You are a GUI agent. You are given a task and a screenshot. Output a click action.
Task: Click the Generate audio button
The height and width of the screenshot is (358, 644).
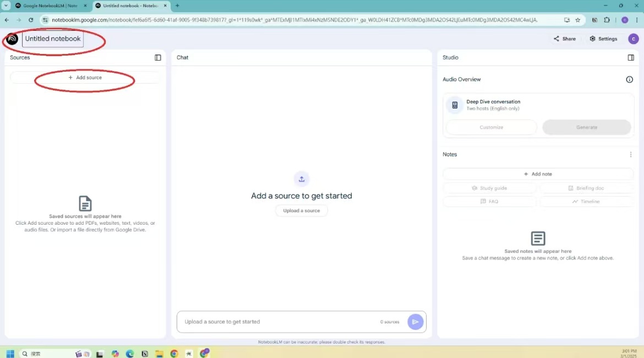[587, 127]
